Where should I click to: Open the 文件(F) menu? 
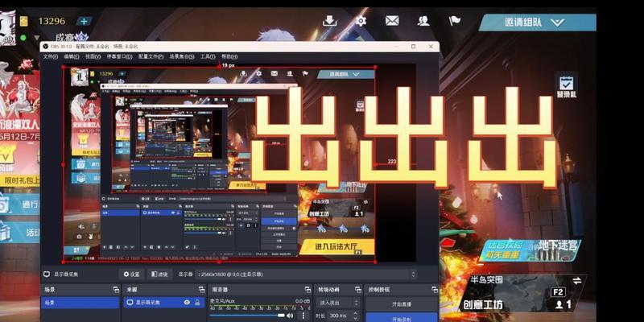[x=50, y=56]
